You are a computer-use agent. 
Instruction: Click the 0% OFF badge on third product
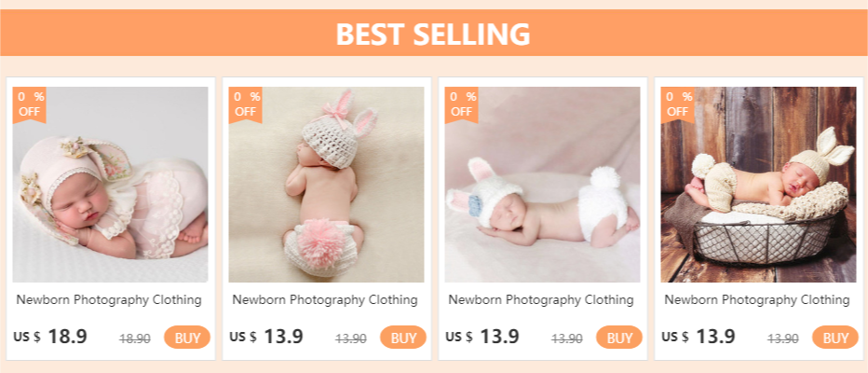click(461, 104)
